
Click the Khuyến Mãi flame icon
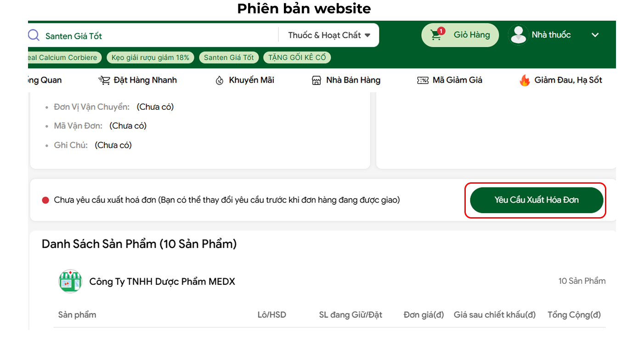[220, 80]
